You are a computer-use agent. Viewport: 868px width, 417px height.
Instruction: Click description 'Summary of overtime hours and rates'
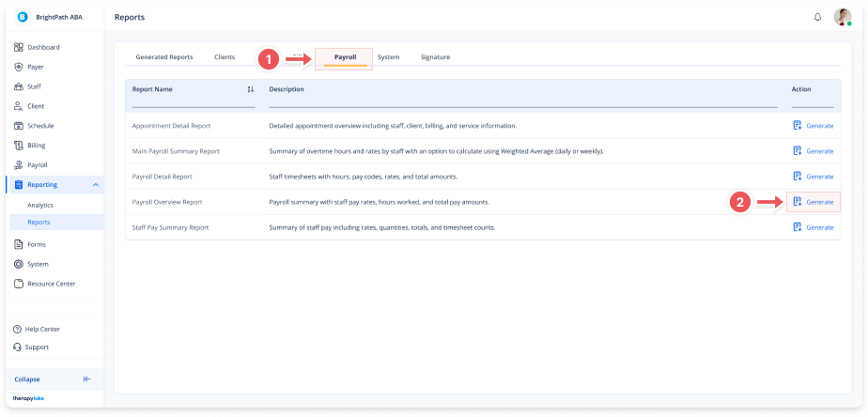(x=436, y=151)
